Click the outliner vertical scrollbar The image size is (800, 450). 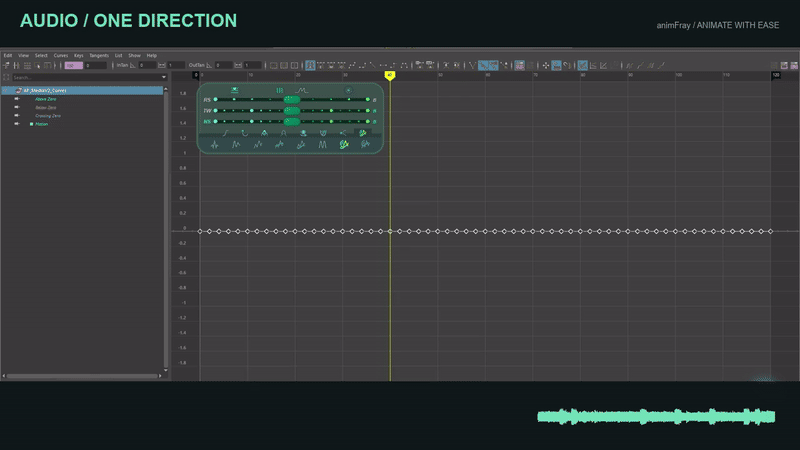[x=165, y=230]
